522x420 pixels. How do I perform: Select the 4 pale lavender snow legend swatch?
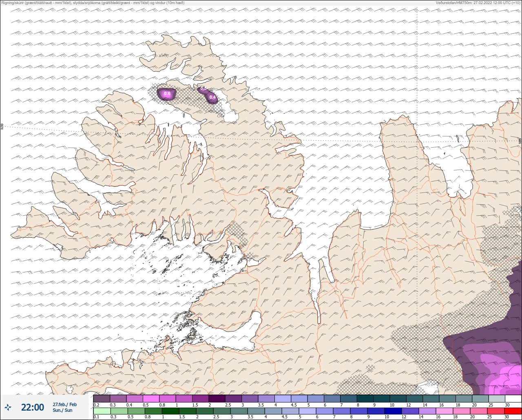(x=283, y=398)
